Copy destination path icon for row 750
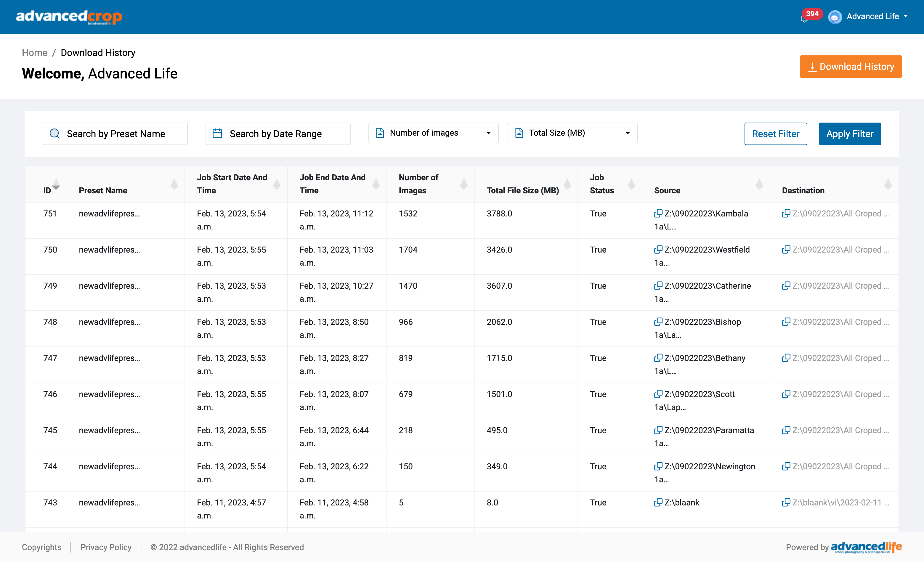This screenshot has width=924, height=562. pos(786,249)
